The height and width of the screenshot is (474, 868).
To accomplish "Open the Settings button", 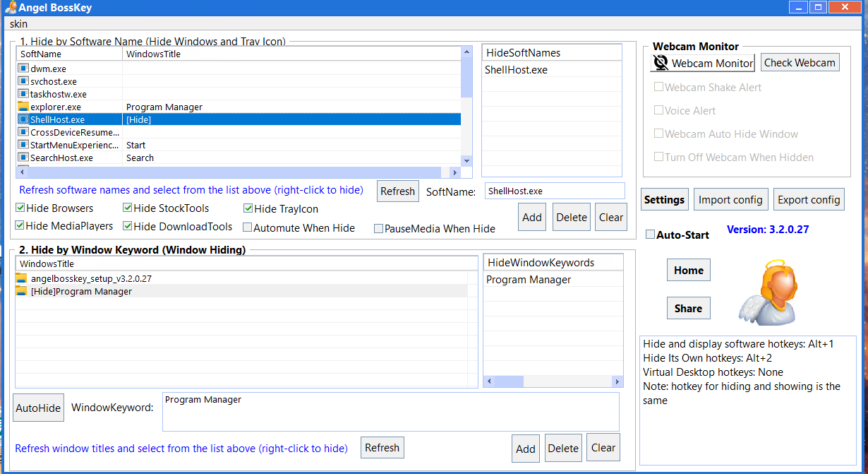I will tap(664, 200).
